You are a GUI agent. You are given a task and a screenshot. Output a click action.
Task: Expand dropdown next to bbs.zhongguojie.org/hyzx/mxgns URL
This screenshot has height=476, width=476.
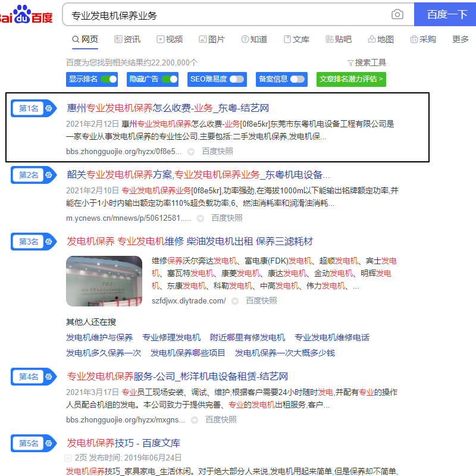click(195, 420)
